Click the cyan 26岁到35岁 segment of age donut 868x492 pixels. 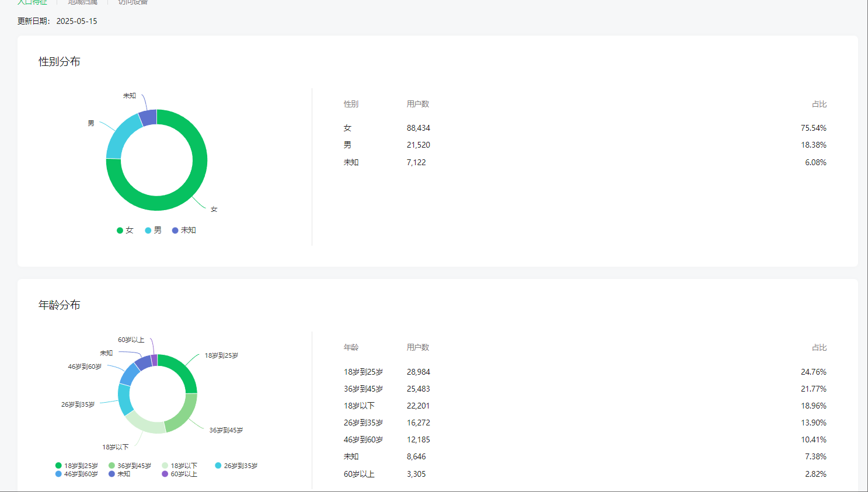coord(124,400)
